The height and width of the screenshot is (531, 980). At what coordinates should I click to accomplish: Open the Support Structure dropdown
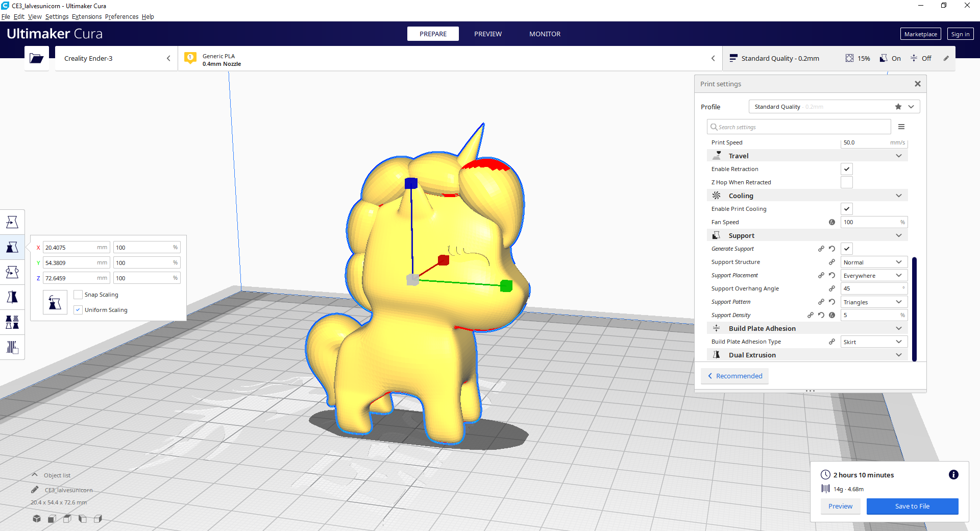[874, 262]
